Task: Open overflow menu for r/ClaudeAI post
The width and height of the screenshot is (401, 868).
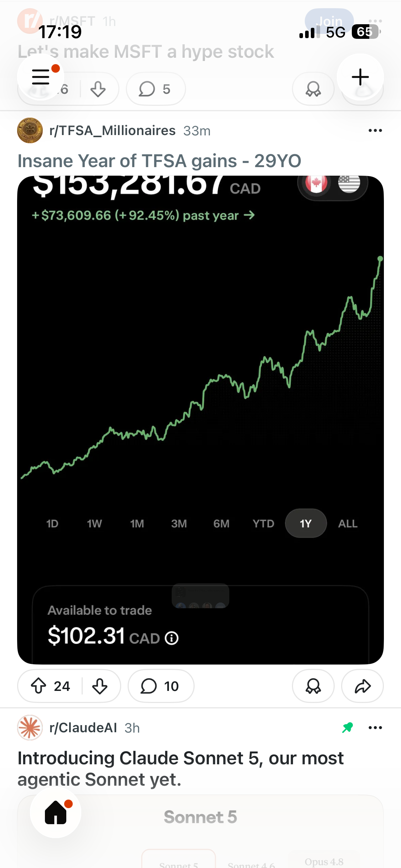Action: [375, 728]
